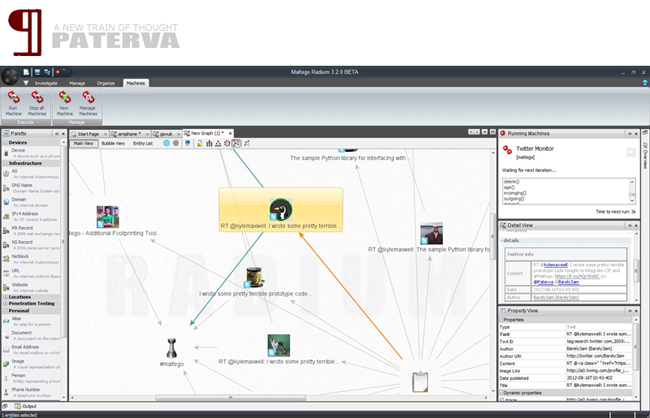The image size is (650, 418).
Task: Collapse the details section in Detail View
Action: [502, 241]
